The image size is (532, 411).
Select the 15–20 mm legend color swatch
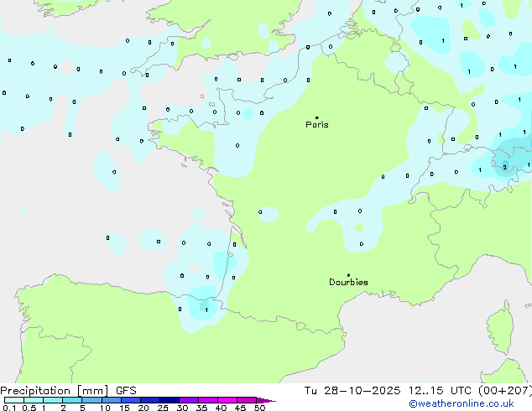pos(130,400)
